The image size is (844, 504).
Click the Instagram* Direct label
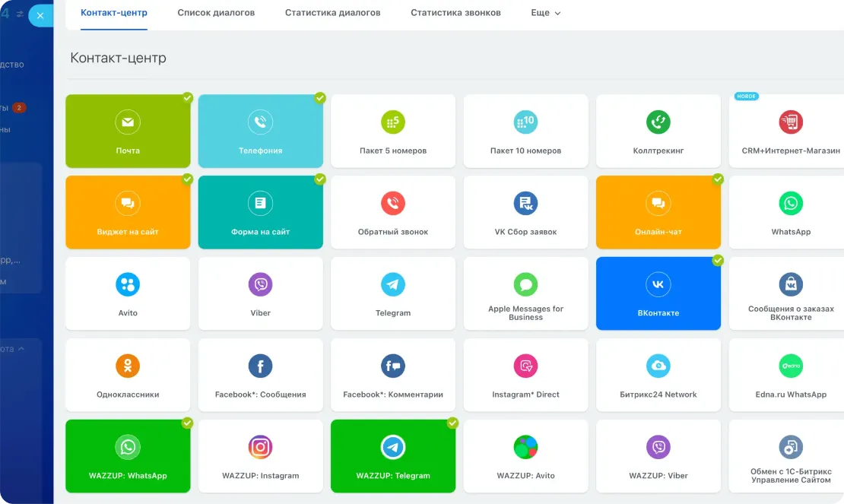point(526,395)
